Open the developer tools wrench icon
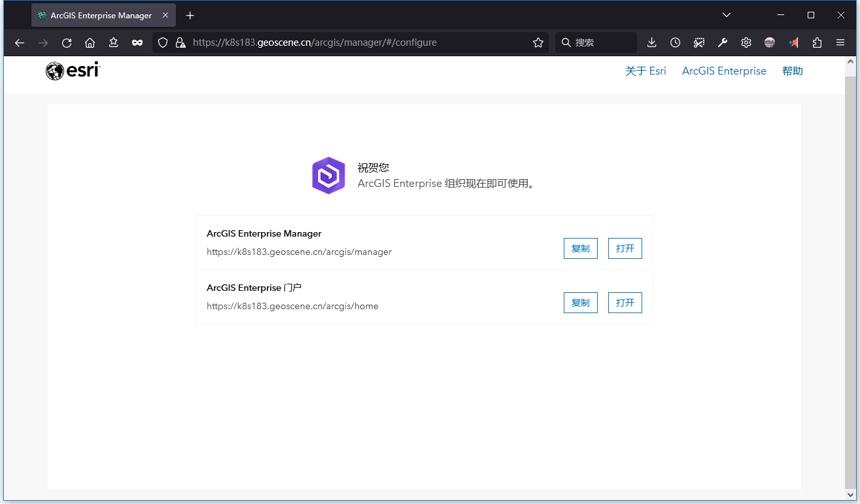 click(723, 42)
